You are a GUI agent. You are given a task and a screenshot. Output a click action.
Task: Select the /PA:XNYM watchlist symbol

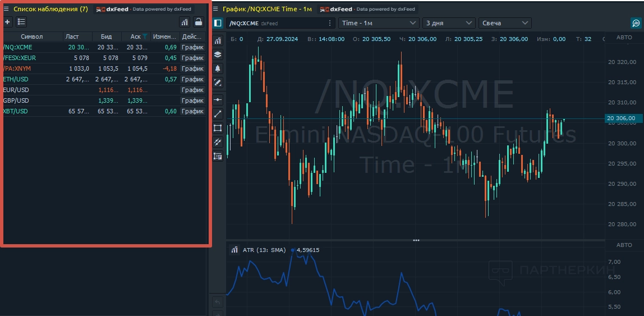click(17, 68)
